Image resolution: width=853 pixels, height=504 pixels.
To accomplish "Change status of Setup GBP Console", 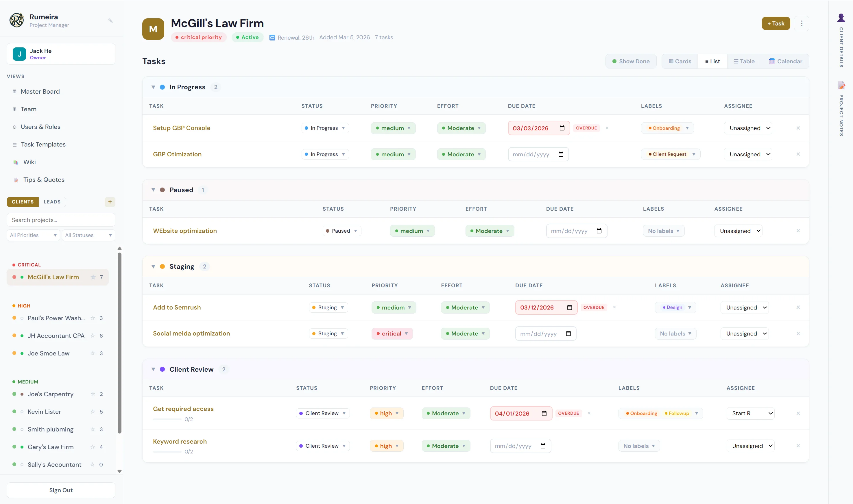I will [x=325, y=128].
